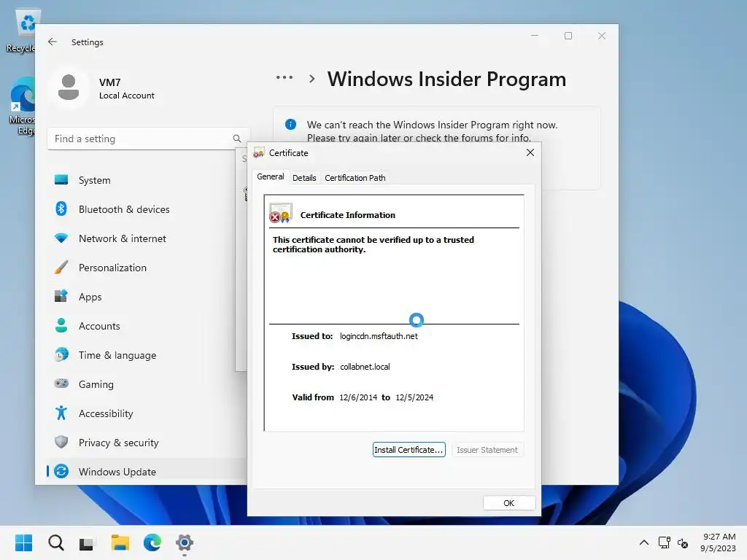747x560 pixels.
Task: Switch to the Details tab
Action: pyautogui.click(x=304, y=178)
